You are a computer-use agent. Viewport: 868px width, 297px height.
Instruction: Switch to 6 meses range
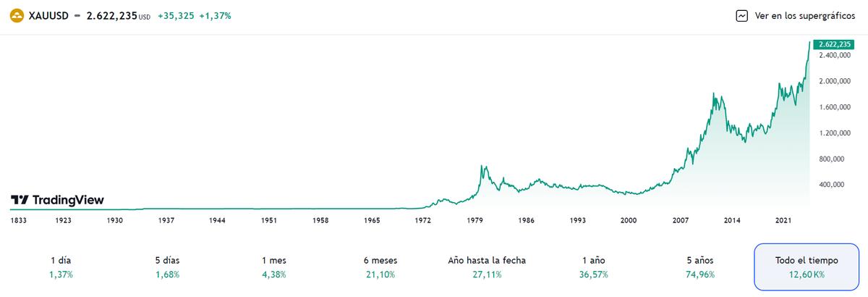380,267
